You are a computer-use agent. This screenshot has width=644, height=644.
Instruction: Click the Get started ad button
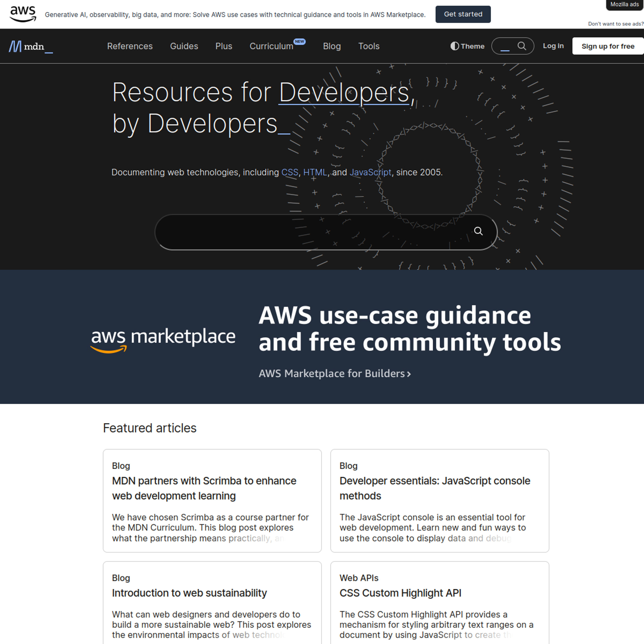click(463, 14)
